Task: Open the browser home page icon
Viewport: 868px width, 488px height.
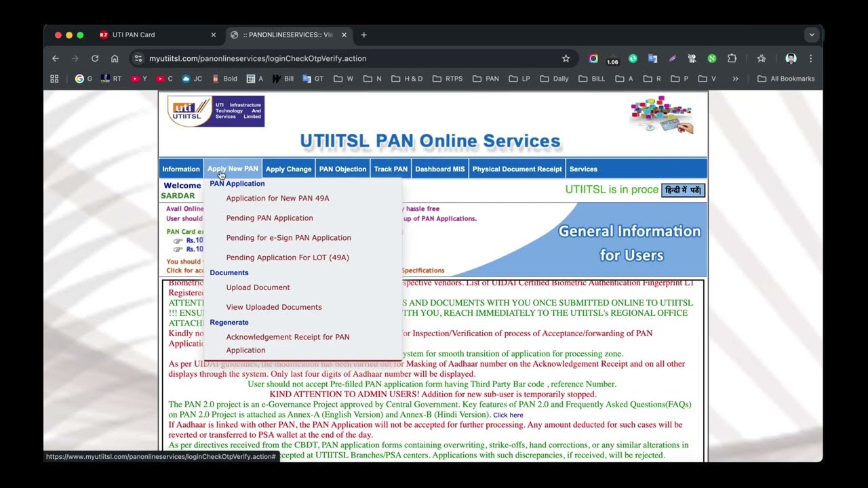Action: coord(115,58)
